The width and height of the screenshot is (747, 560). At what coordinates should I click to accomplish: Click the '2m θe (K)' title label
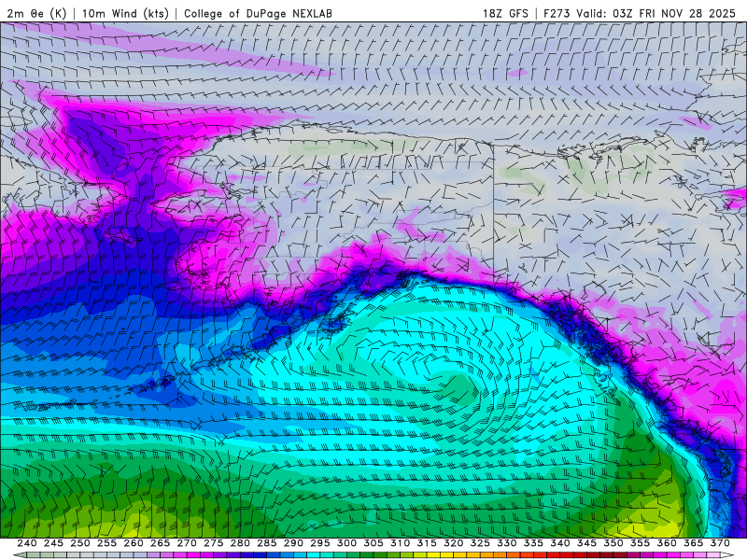pyautogui.click(x=36, y=13)
